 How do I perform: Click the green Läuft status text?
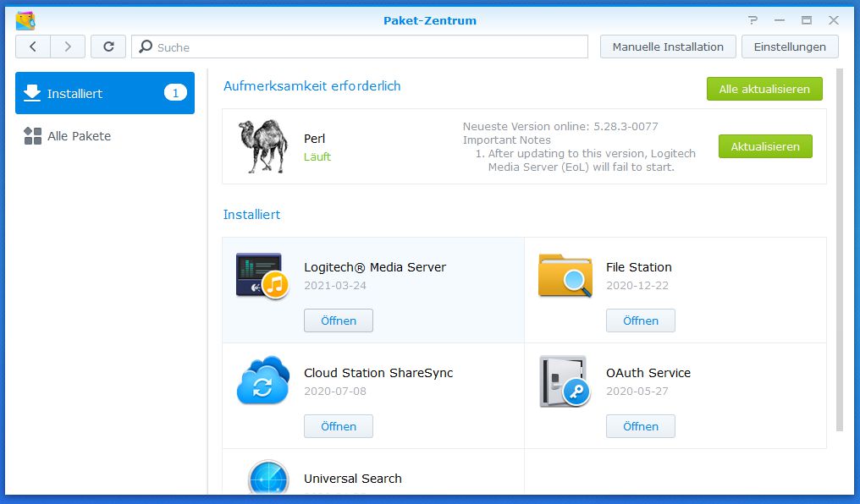pos(317,156)
